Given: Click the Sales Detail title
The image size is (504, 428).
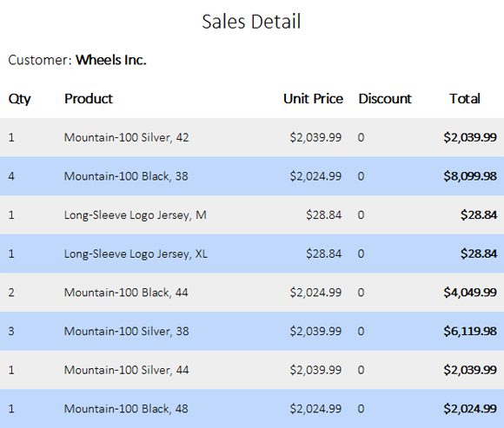Looking at the screenshot, I should click(251, 22).
